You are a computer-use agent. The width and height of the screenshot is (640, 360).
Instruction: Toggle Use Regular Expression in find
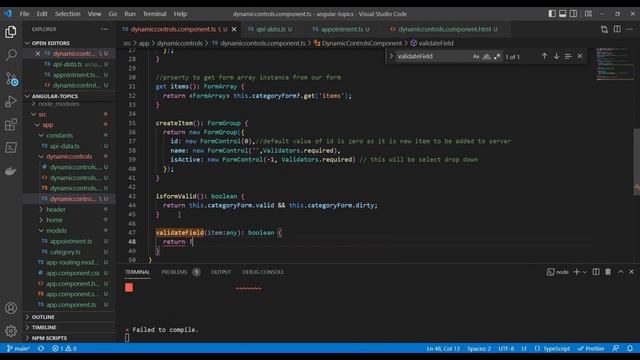pyautogui.click(x=497, y=57)
